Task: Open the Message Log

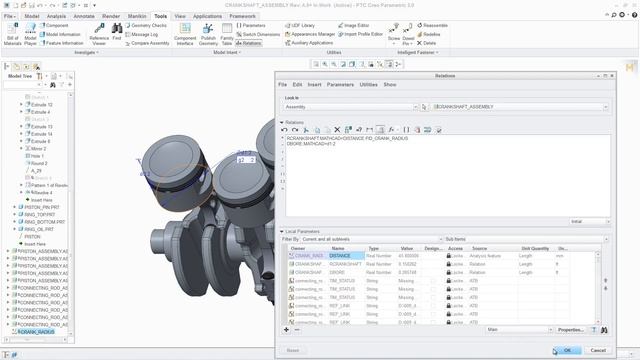Action: 141,34
